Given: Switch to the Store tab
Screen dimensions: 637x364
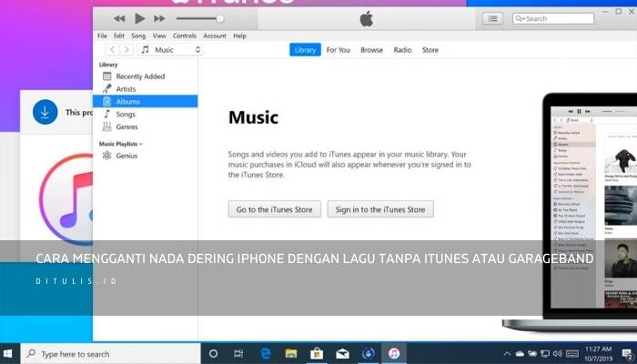Looking at the screenshot, I should (430, 50).
